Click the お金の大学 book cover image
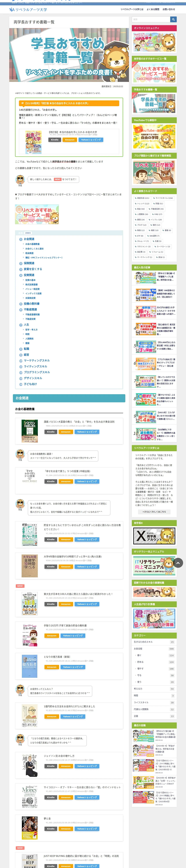The image size is (186, 868). [33, 142]
